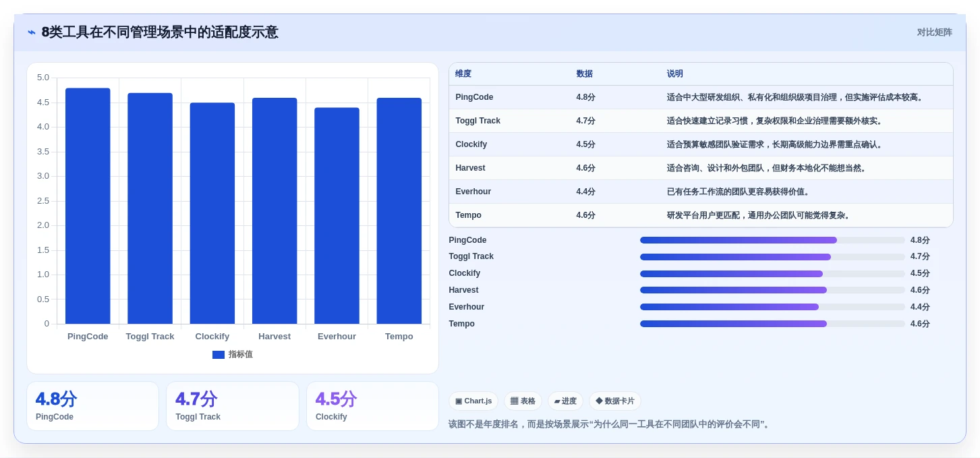
Task: Click the lightning icon beside the title
Action: pyautogui.click(x=32, y=32)
